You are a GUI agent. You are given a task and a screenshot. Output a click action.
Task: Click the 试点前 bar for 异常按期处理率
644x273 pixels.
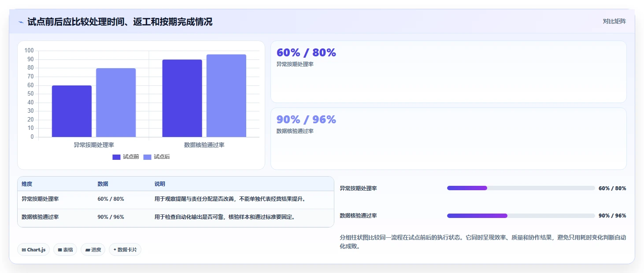click(72, 111)
